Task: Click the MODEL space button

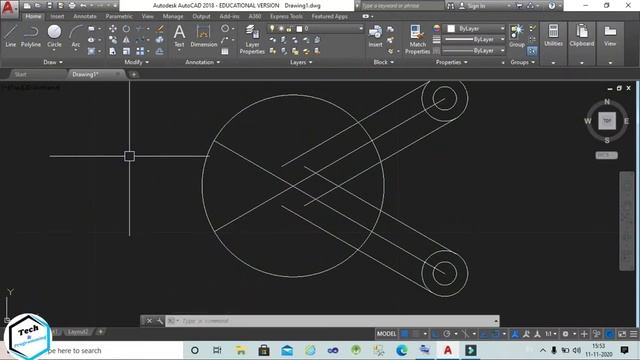Action: (386, 334)
